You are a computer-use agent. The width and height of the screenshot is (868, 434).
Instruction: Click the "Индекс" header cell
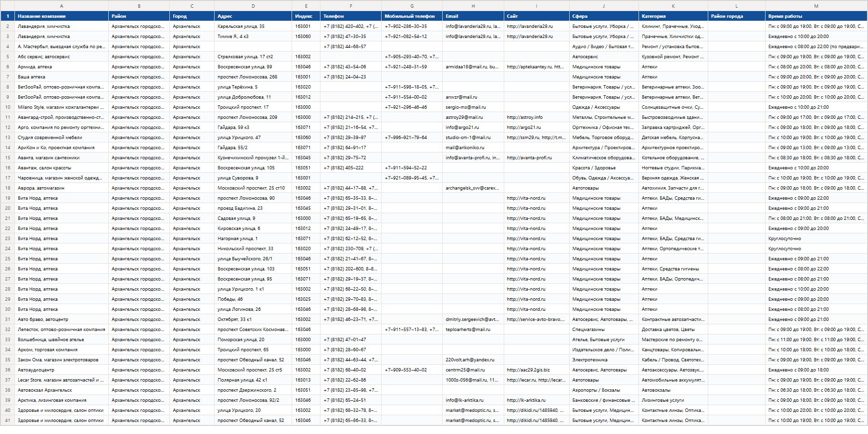click(x=306, y=16)
